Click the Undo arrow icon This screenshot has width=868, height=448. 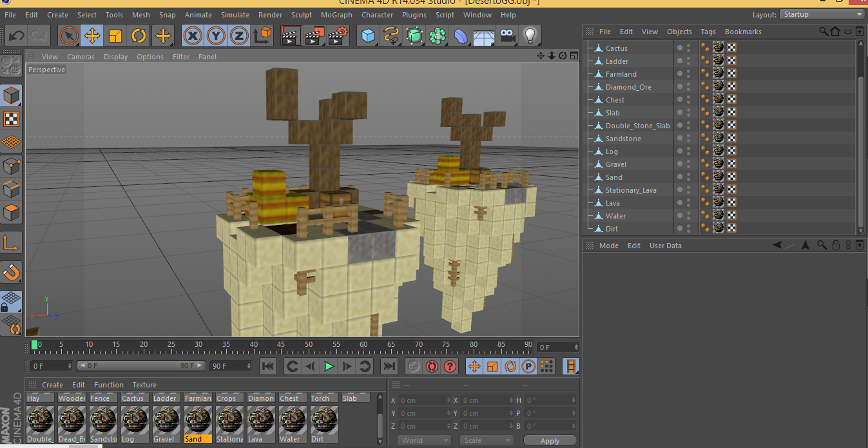[17, 36]
